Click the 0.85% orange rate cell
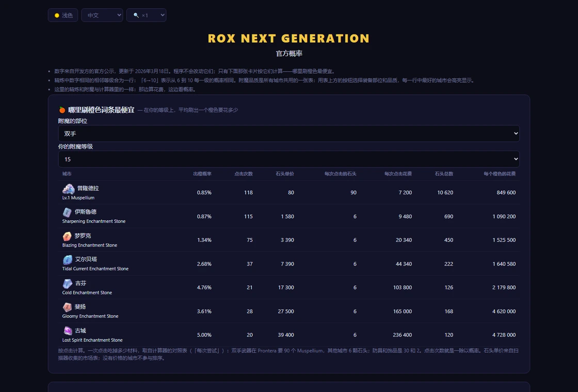 204,193
